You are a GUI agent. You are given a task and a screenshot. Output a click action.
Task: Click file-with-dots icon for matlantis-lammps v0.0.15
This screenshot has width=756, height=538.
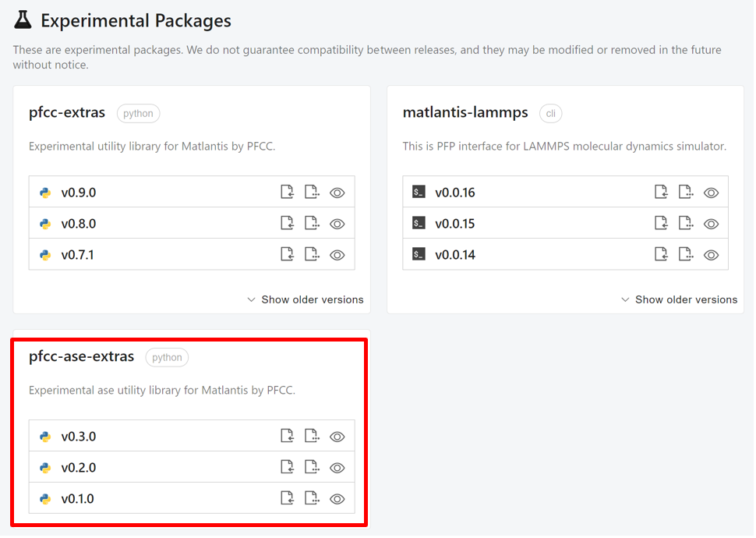[x=686, y=224]
